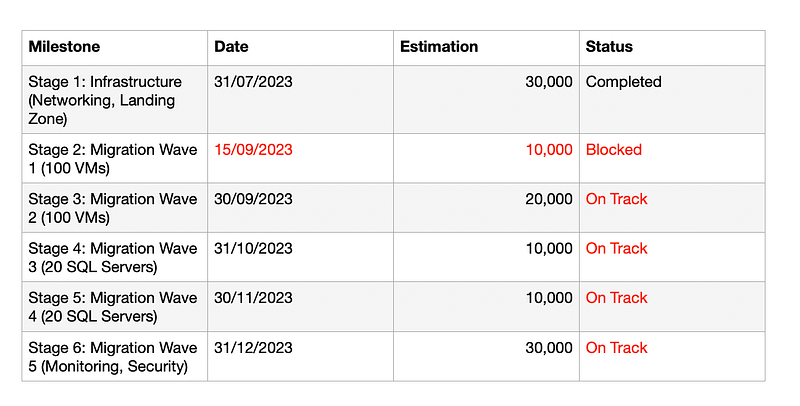800x406 pixels.
Task: Click the Stage 5: Migration Wave 4 cell
Action: coord(113,307)
